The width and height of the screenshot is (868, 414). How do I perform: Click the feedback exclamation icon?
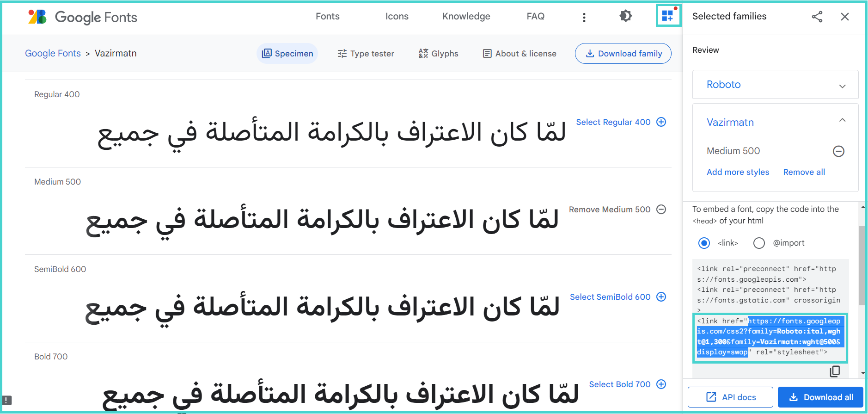coord(7,400)
